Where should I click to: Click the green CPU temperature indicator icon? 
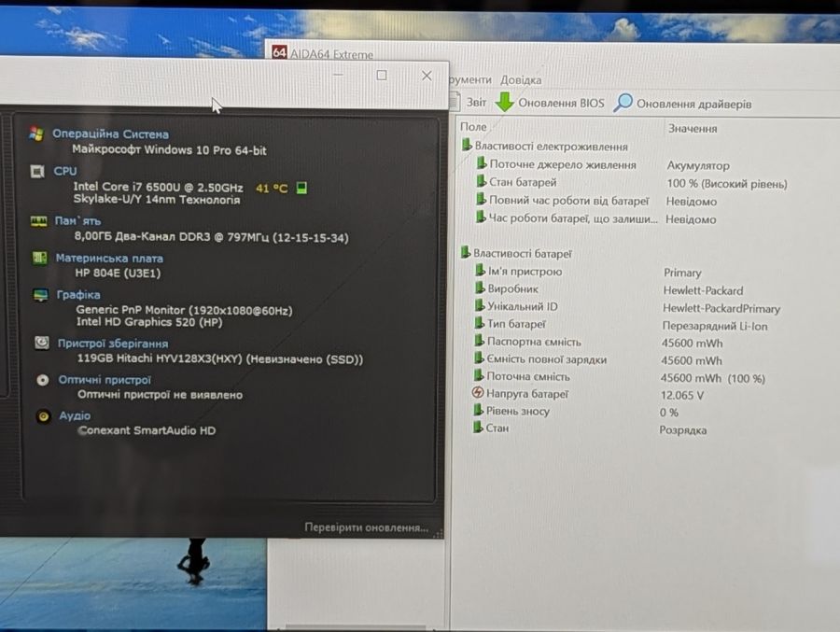click(301, 188)
